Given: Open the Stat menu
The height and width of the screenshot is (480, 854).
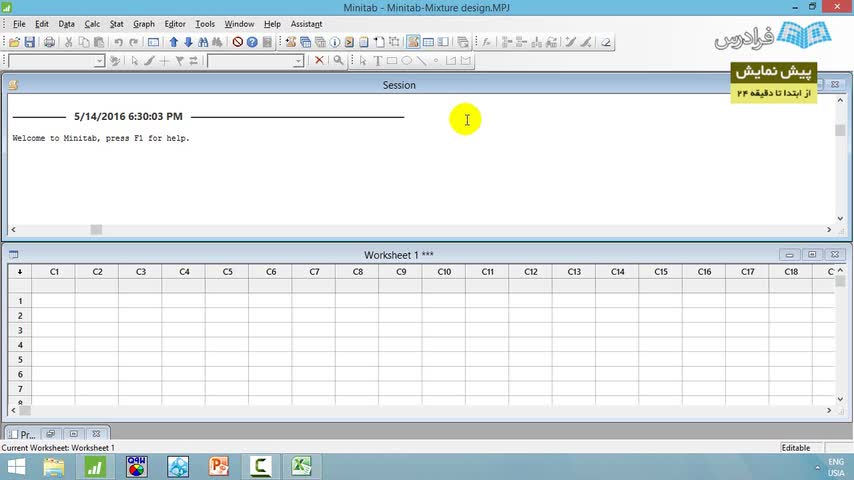Looking at the screenshot, I should tap(117, 24).
